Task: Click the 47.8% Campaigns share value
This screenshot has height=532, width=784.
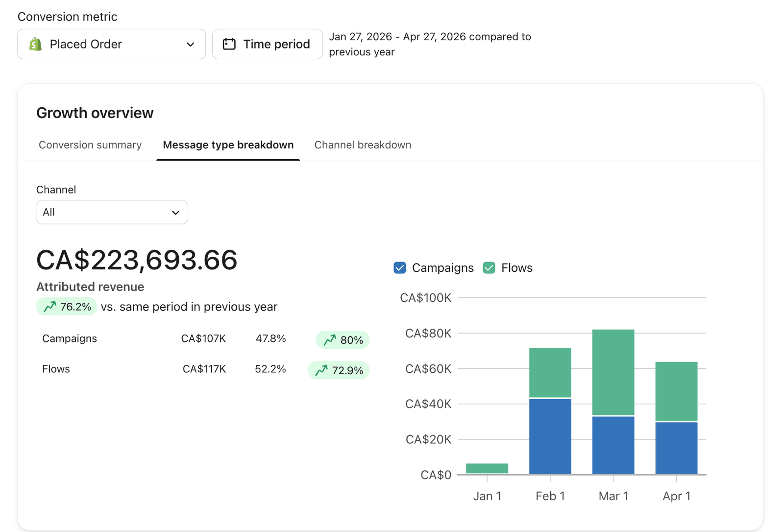Action: click(270, 339)
